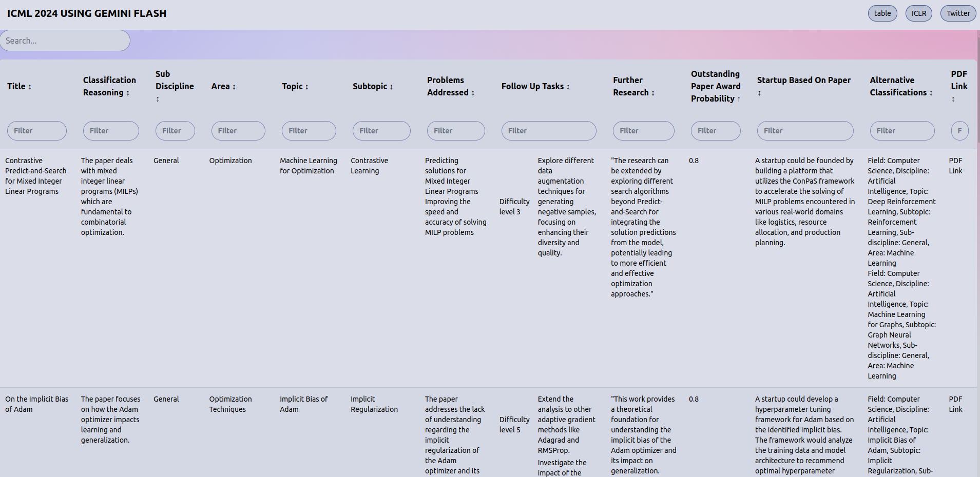Click sort arrows under Sub Discipline header
The image size is (980, 477).
pyautogui.click(x=158, y=100)
